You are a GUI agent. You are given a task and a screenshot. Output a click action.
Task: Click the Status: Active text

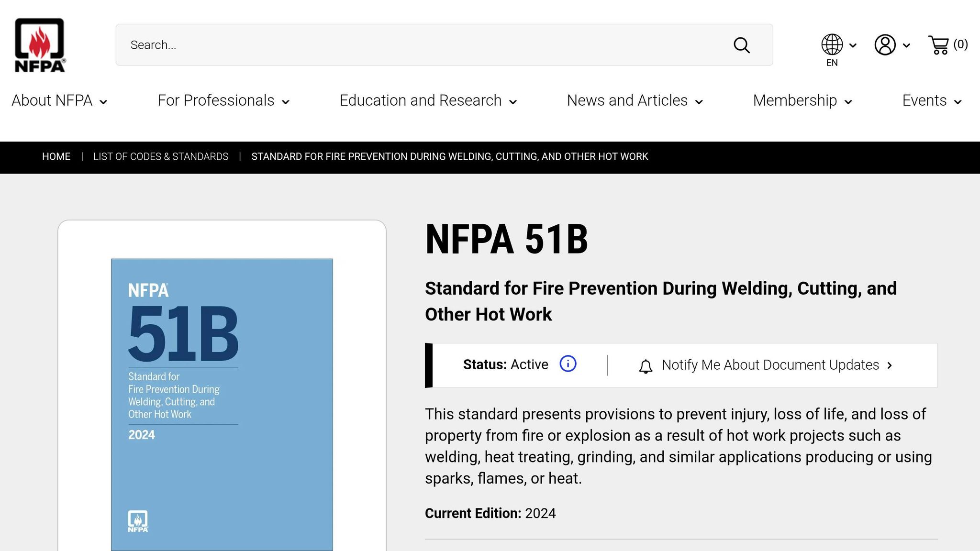pyautogui.click(x=505, y=364)
